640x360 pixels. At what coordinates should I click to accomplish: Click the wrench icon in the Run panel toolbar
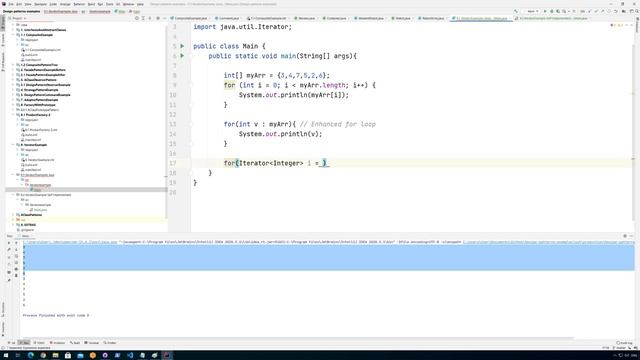tap(9, 249)
